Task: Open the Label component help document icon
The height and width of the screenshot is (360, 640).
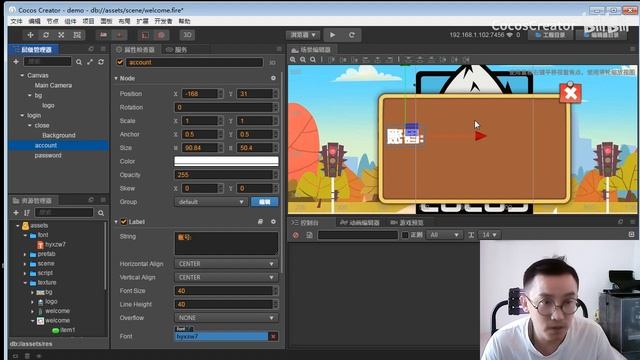Action: click(x=260, y=222)
